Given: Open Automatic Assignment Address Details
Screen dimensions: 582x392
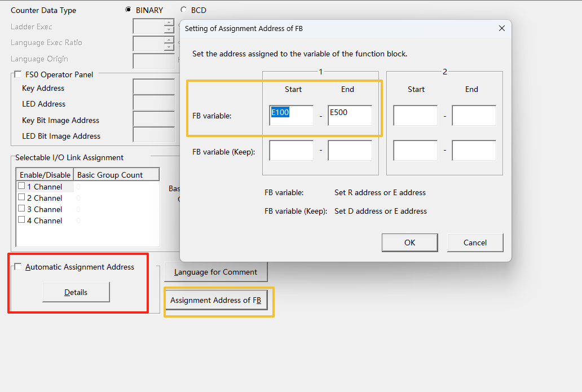Looking at the screenshot, I should click(76, 292).
